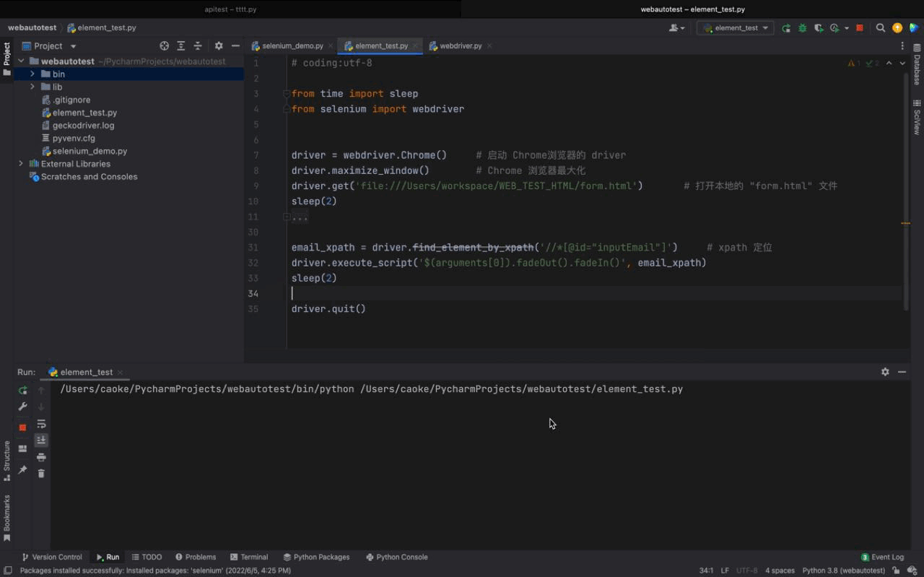Open the Terminal tool window

[x=249, y=558]
